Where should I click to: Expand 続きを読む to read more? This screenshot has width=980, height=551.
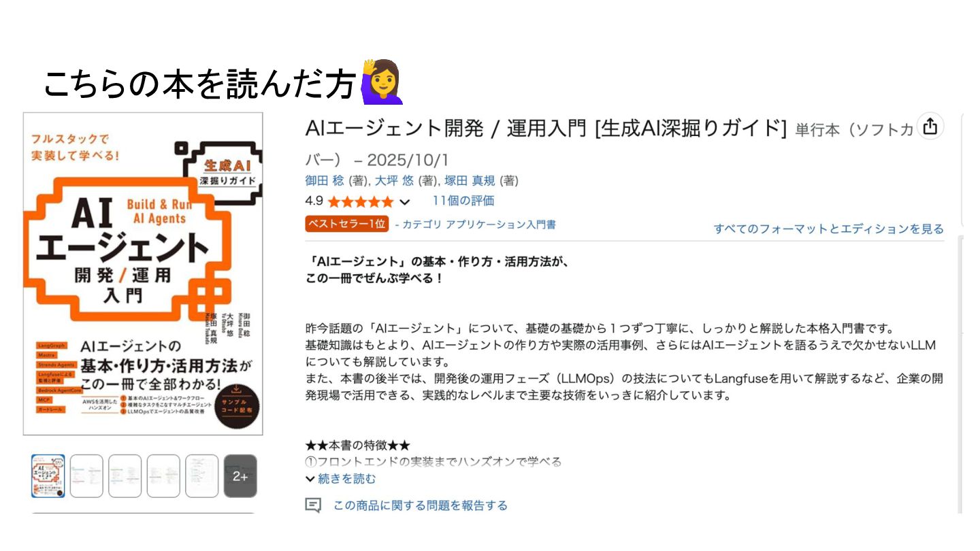[x=341, y=479]
